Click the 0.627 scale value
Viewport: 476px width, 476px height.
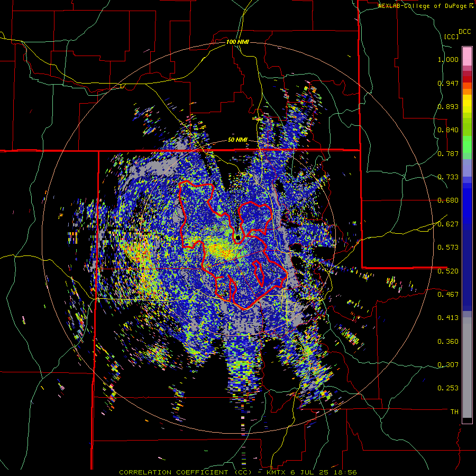(x=448, y=224)
